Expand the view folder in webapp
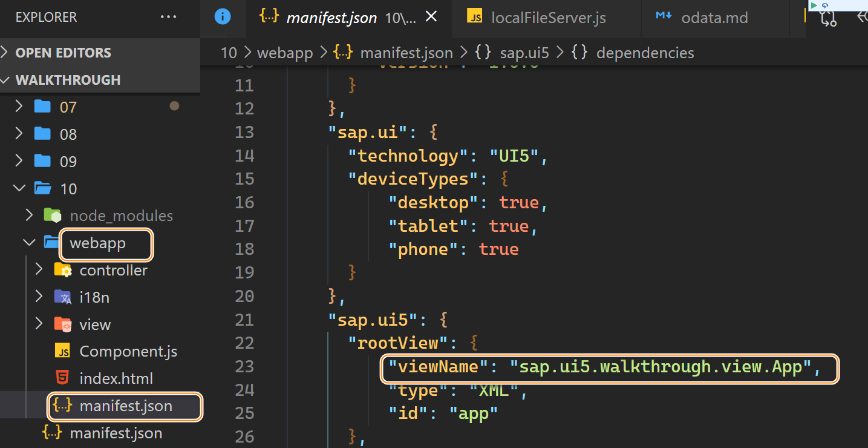This screenshot has height=448, width=868. click(38, 323)
